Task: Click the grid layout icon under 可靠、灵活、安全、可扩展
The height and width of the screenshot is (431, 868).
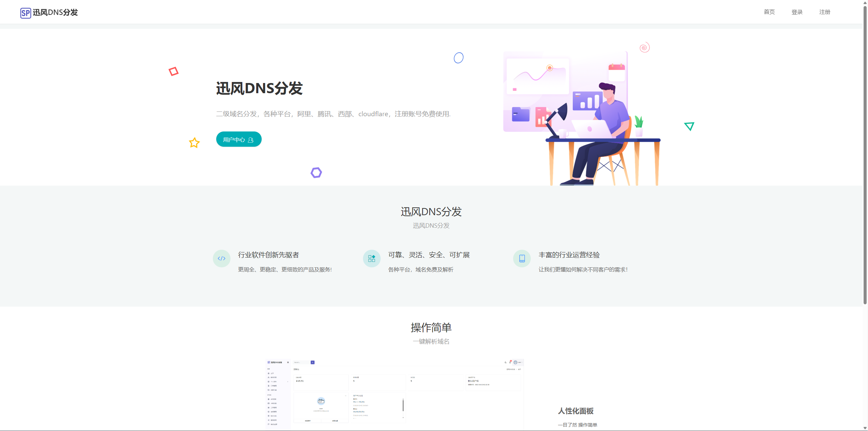Action: [371, 259]
